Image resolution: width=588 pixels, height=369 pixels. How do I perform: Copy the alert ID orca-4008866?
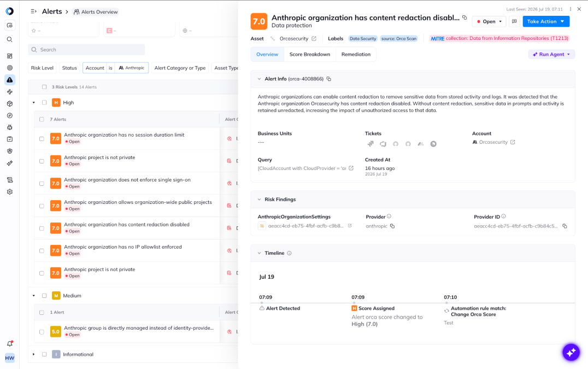click(329, 79)
